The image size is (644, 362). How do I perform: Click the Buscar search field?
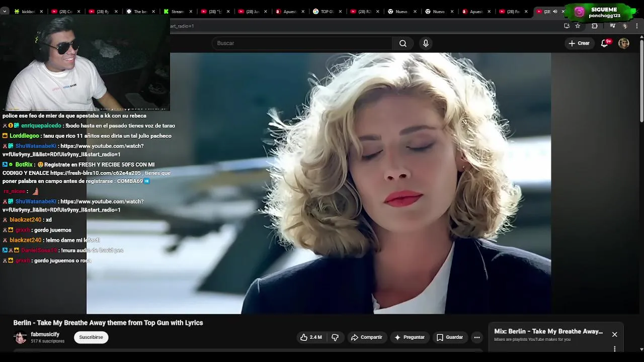(x=302, y=43)
